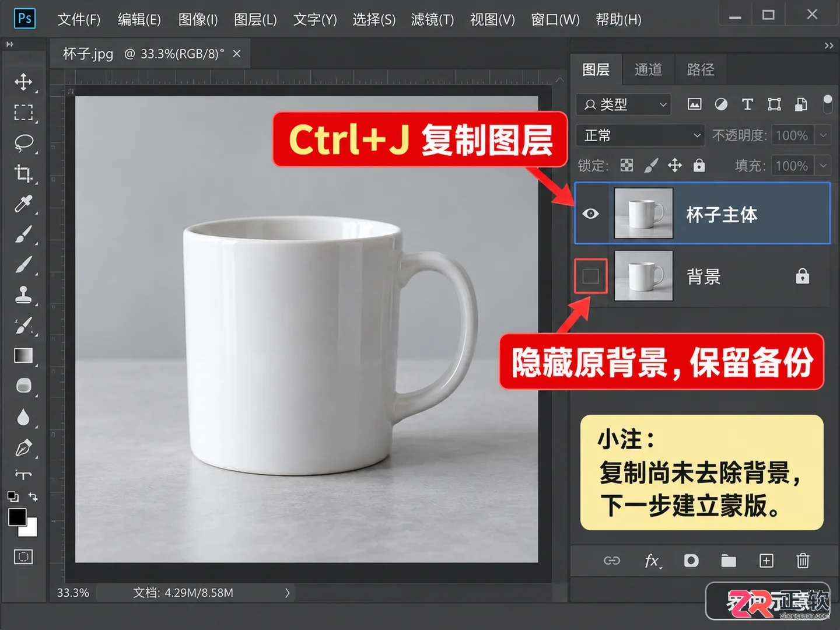840x630 pixels.
Task: Toggle lock transparent pixels
Action: point(626,166)
